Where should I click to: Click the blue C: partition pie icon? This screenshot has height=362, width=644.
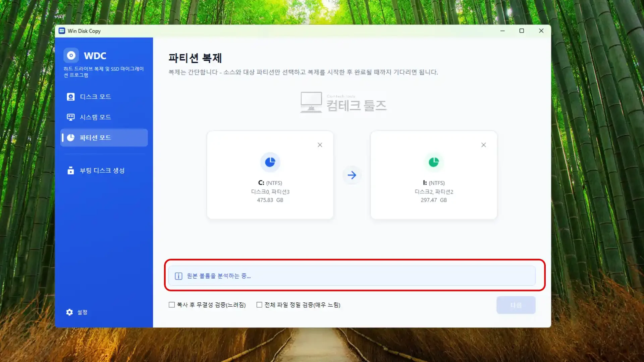tap(270, 162)
